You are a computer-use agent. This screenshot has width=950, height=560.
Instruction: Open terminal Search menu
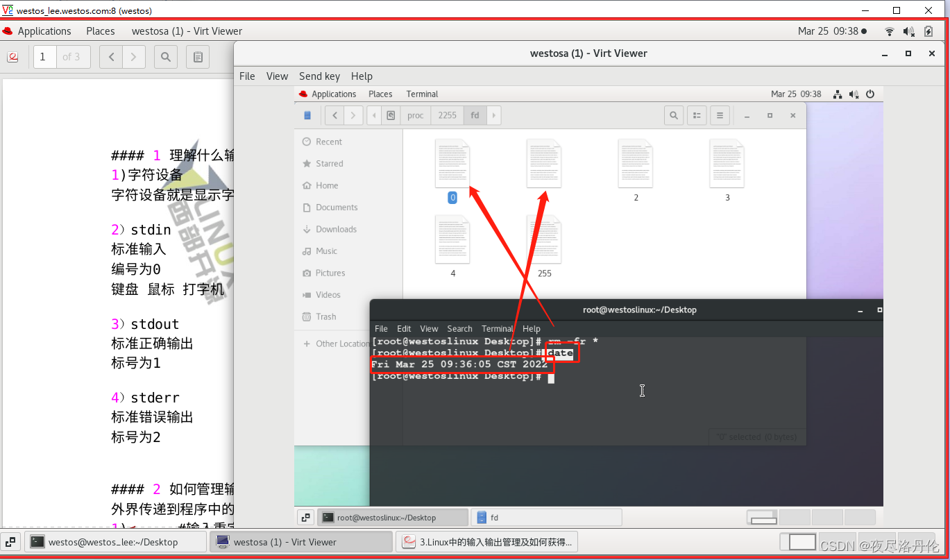(x=459, y=329)
